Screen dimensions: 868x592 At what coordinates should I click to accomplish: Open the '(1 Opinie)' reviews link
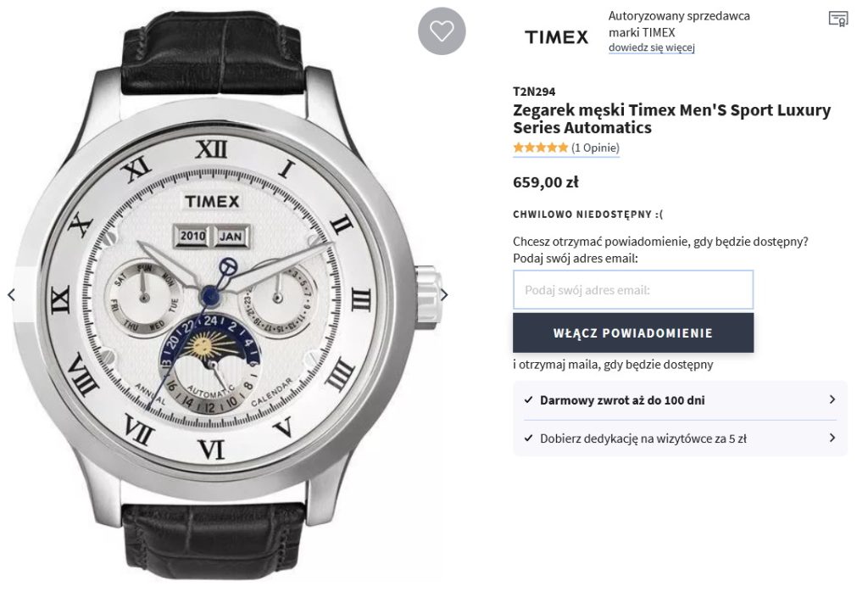[x=595, y=148]
